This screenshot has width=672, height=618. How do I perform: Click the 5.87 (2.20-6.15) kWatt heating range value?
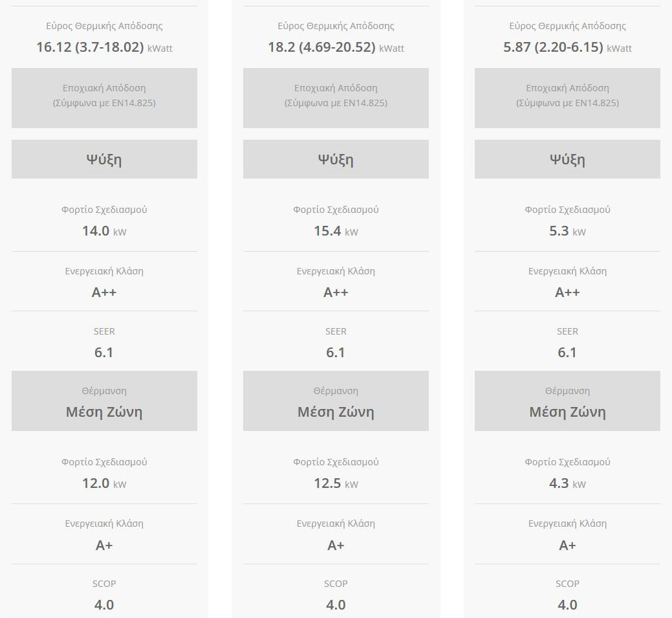point(567,47)
